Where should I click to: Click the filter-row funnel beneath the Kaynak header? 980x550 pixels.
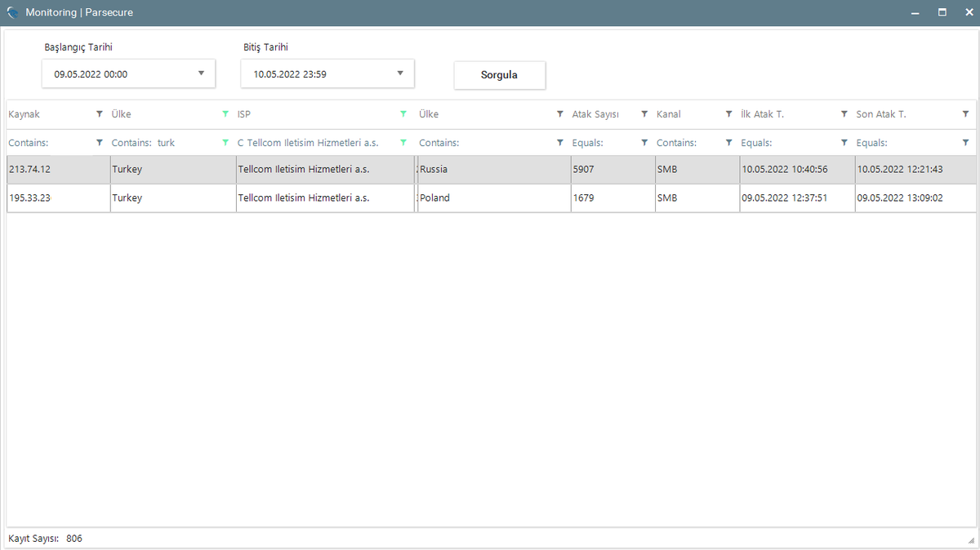(100, 143)
